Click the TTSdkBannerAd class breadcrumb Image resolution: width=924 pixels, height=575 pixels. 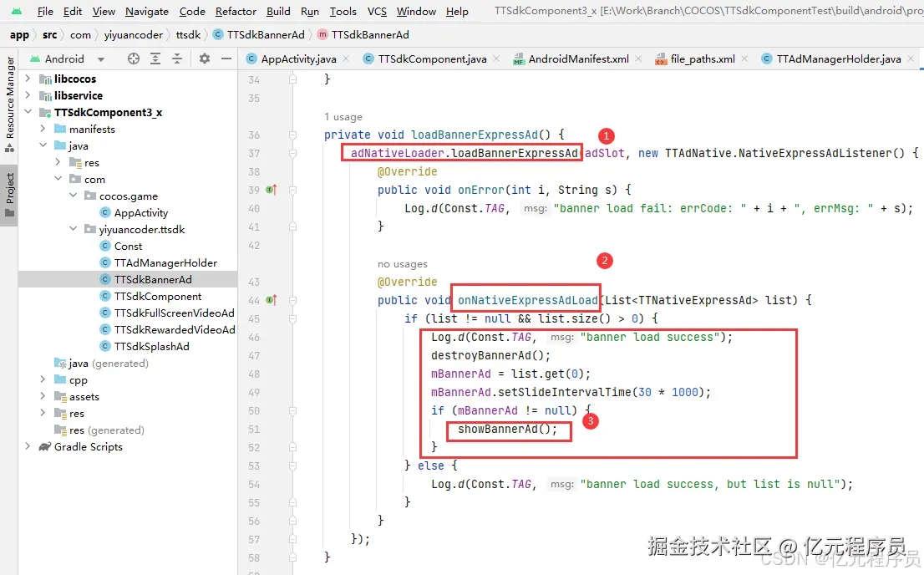[x=259, y=35]
